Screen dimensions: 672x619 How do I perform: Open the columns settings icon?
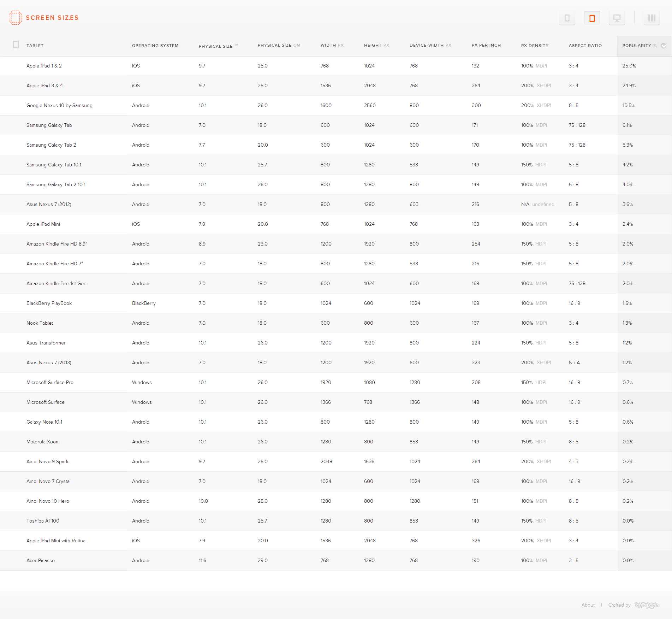[x=652, y=18]
